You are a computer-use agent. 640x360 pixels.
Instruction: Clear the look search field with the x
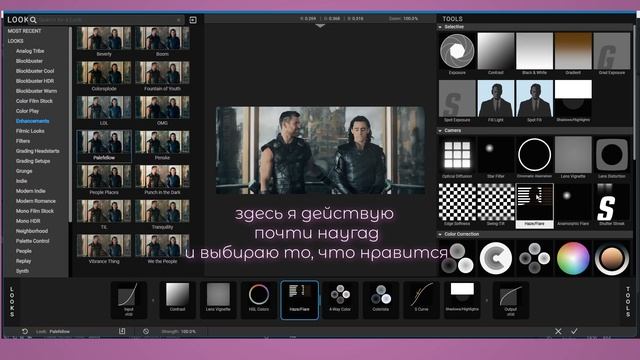click(178, 20)
